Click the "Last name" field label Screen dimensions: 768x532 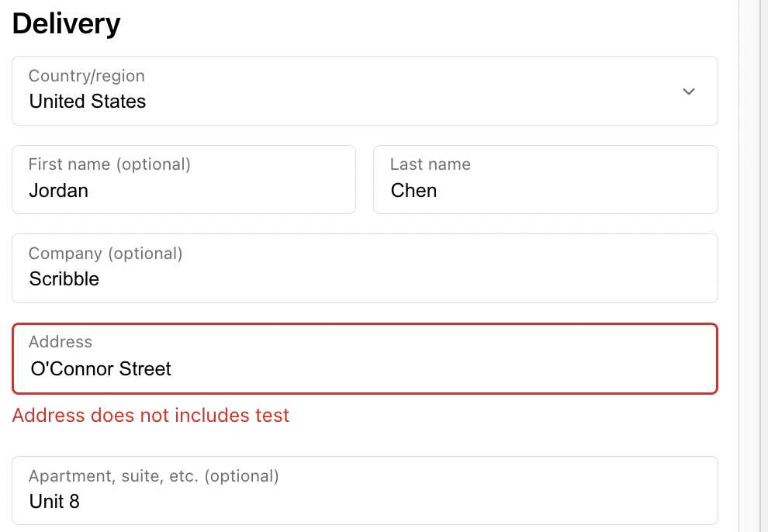[430, 164]
